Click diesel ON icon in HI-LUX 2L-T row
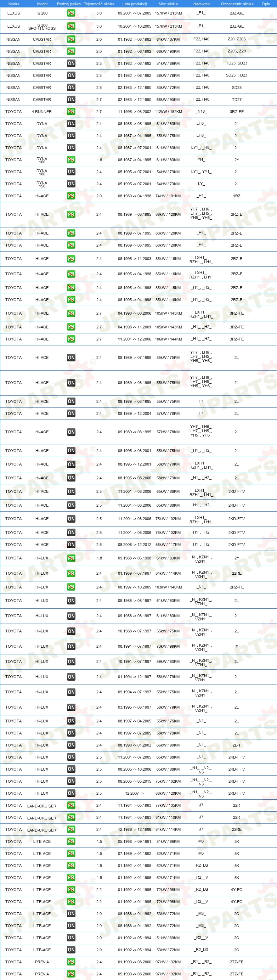The height and width of the screenshot is (980, 277). (x=71, y=745)
